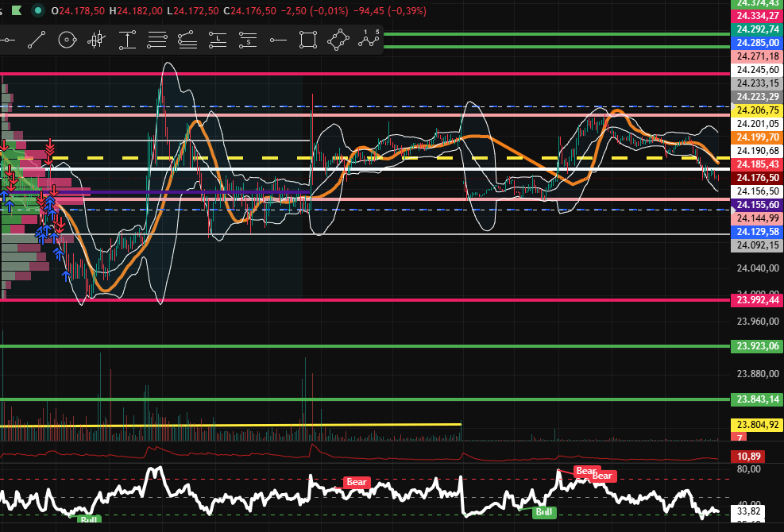
Task: Select the yellow 23.804,92 volume level label
Action: point(756,425)
